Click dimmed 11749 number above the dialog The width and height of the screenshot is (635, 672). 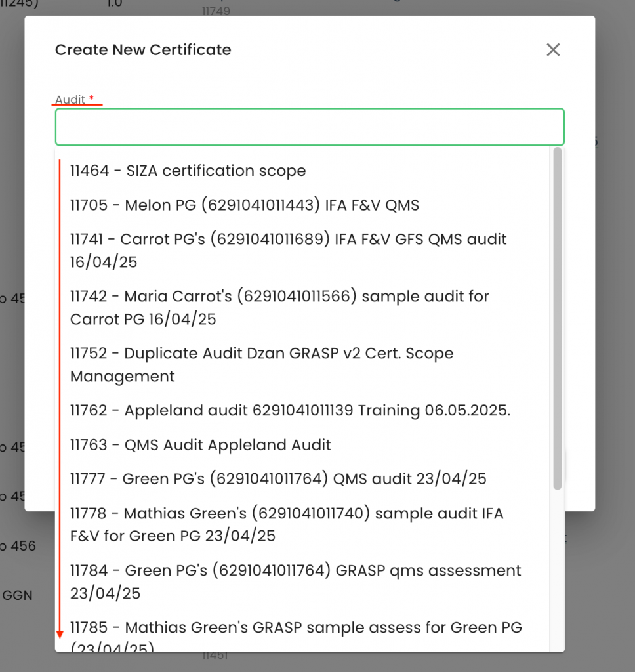pos(216,10)
